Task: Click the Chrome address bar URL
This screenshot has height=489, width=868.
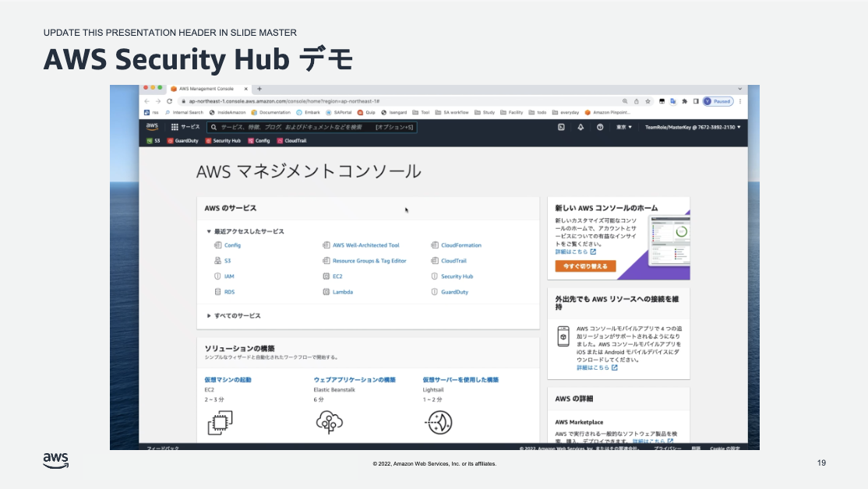Action: point(284,101)
